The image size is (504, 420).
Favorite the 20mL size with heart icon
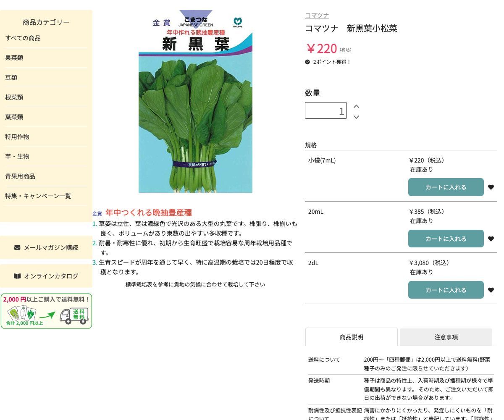[x=491, y=239]
